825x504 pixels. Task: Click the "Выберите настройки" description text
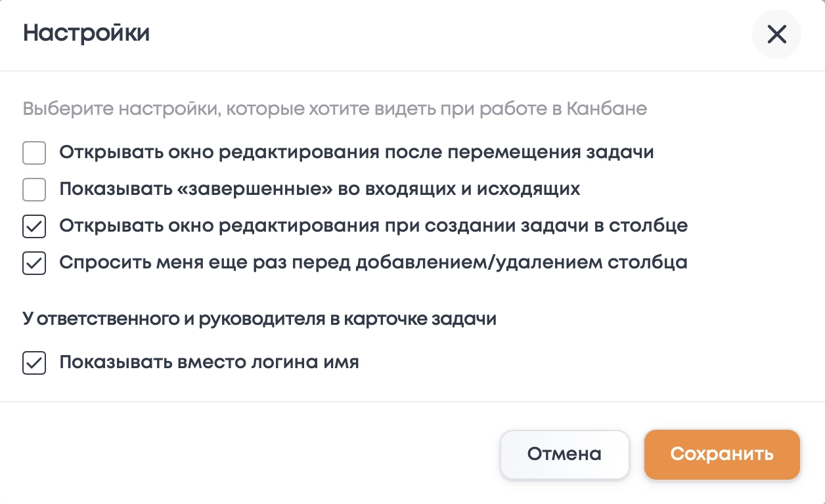coord(335,108)
